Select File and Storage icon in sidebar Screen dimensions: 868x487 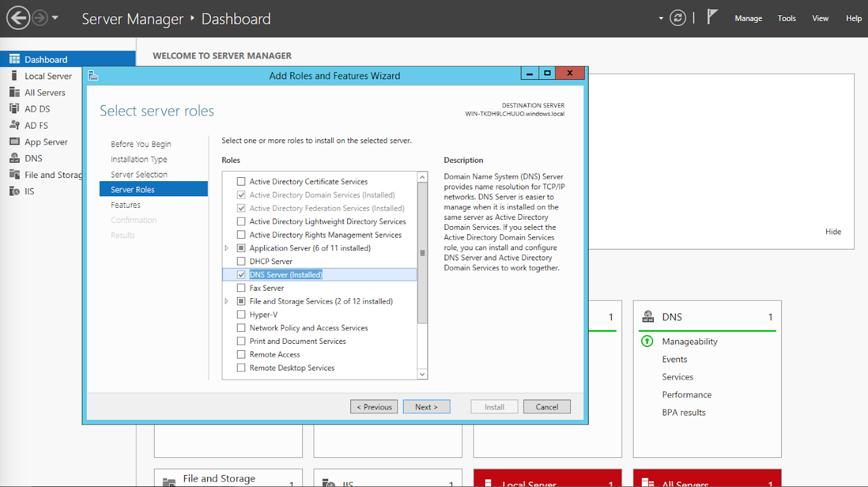pos(15,175)
